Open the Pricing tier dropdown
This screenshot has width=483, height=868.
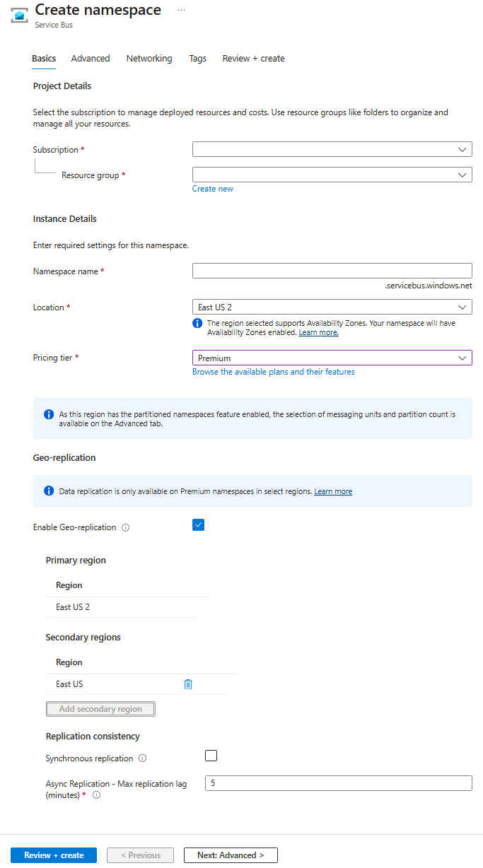pos(332,358)
